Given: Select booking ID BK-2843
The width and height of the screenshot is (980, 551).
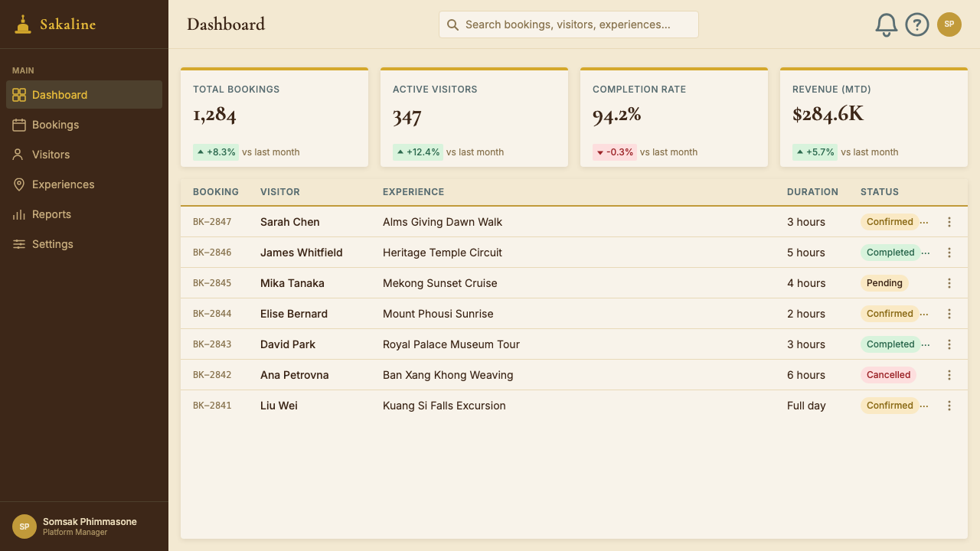Looking at the screenshot, I should 212,344.
